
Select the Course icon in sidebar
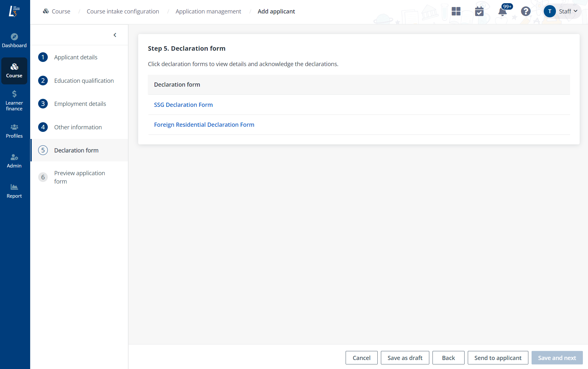[x=14, y=67]
